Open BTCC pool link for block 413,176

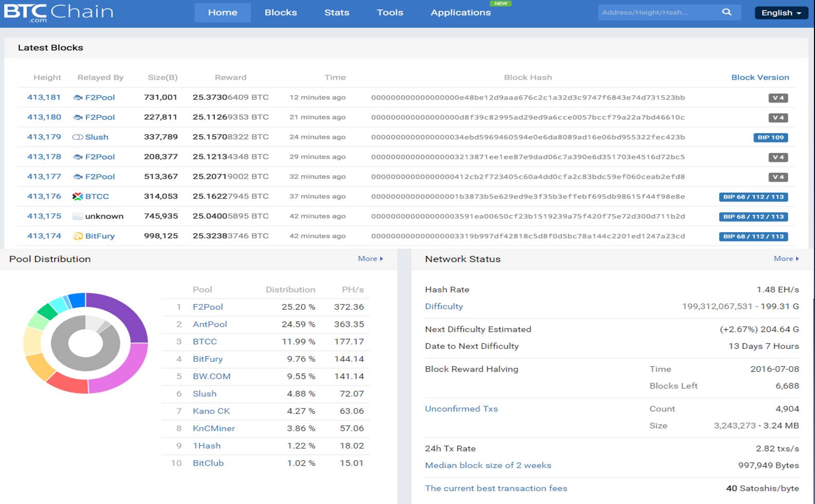point(97,196)
